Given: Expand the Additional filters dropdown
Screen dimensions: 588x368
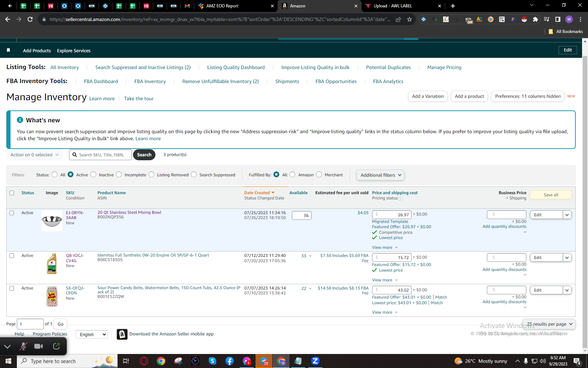Looking at the screenshot, I should point(380,175).
